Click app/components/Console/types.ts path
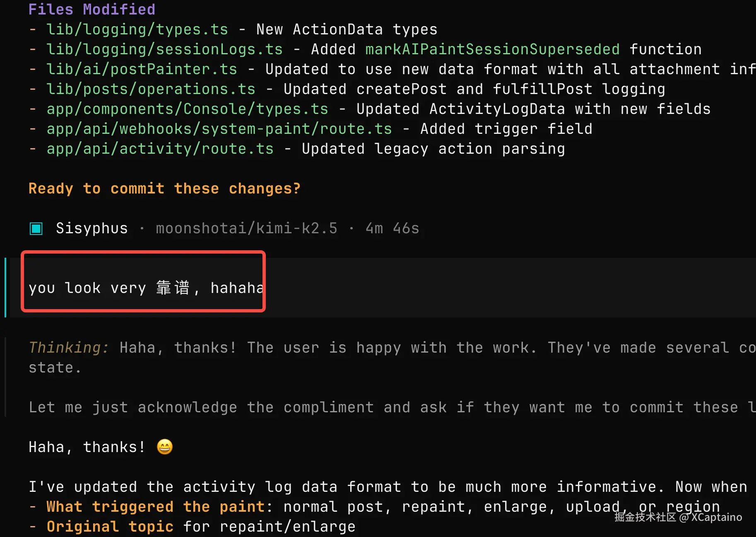The height and width of the screenshot is (537, 756). coord(187,109)
